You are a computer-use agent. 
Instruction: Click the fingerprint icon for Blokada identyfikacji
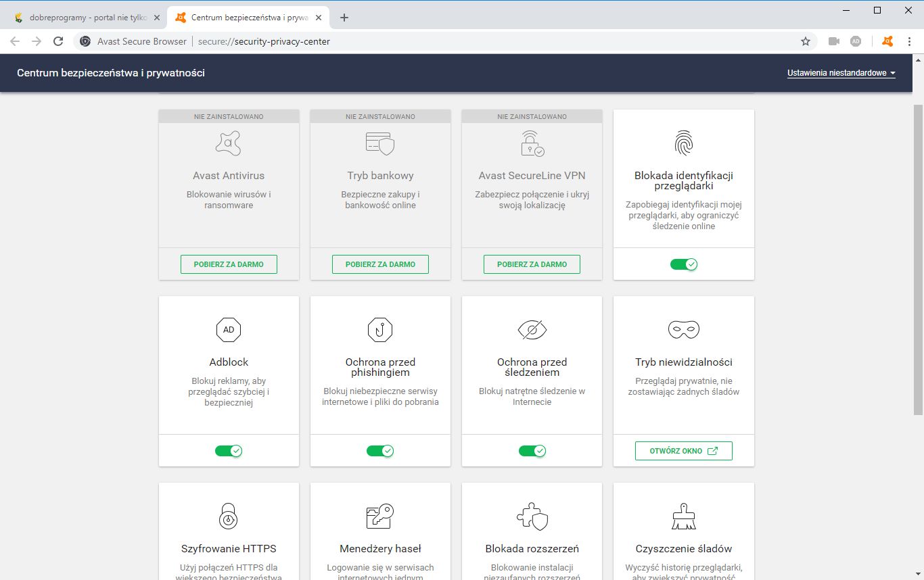(x=684, y=143)
